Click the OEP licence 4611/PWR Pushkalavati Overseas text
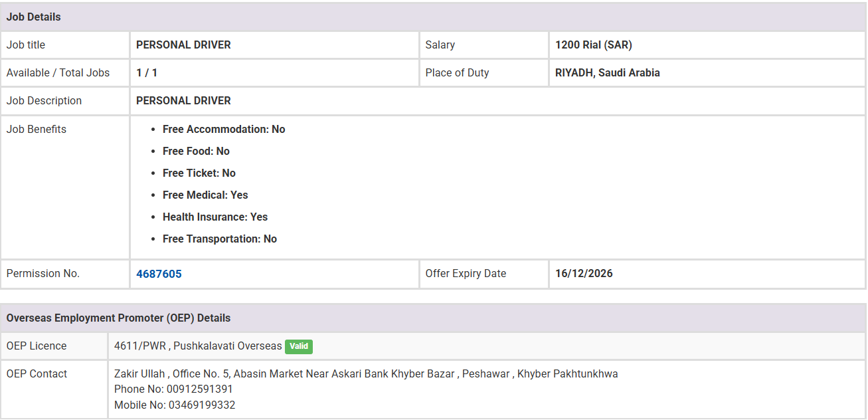The image size is (868, 420). click(198, 346)
